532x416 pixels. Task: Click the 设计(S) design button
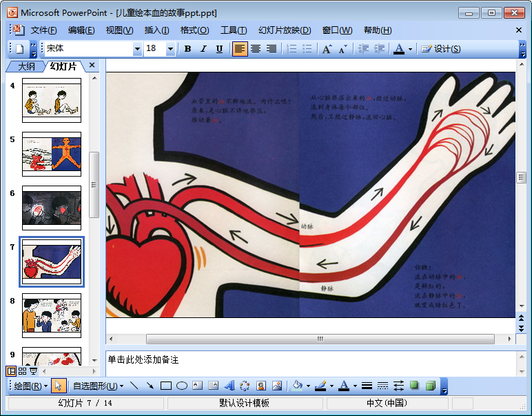(441, 49)
